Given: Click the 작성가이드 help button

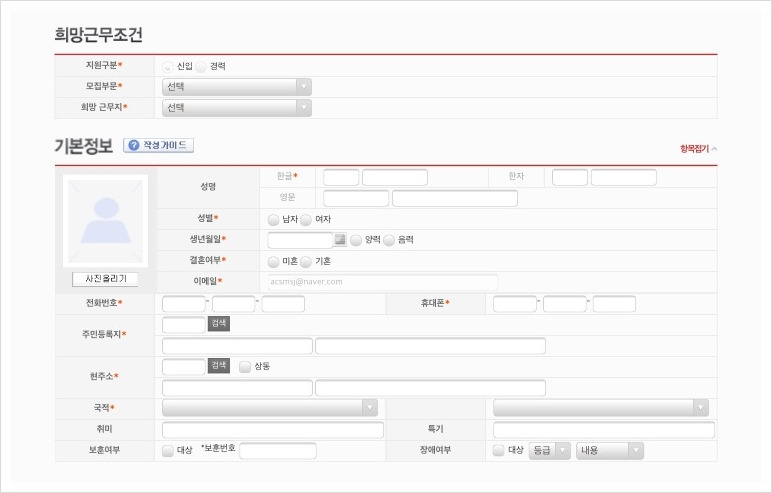Looking at the screenshot, I should [159, 145].
